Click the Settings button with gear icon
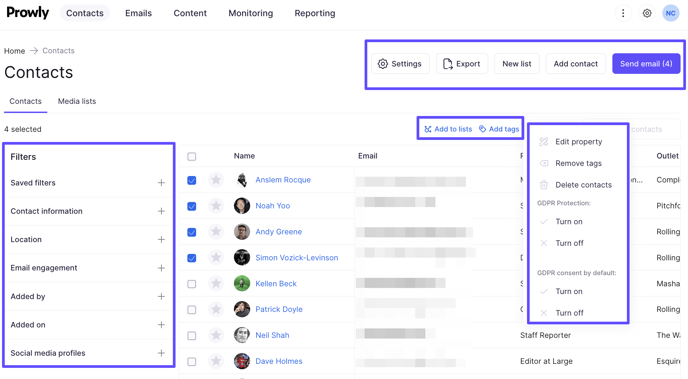Image resolution: width=688 pixels, height=379 pixels. click(x=400, y=64)
